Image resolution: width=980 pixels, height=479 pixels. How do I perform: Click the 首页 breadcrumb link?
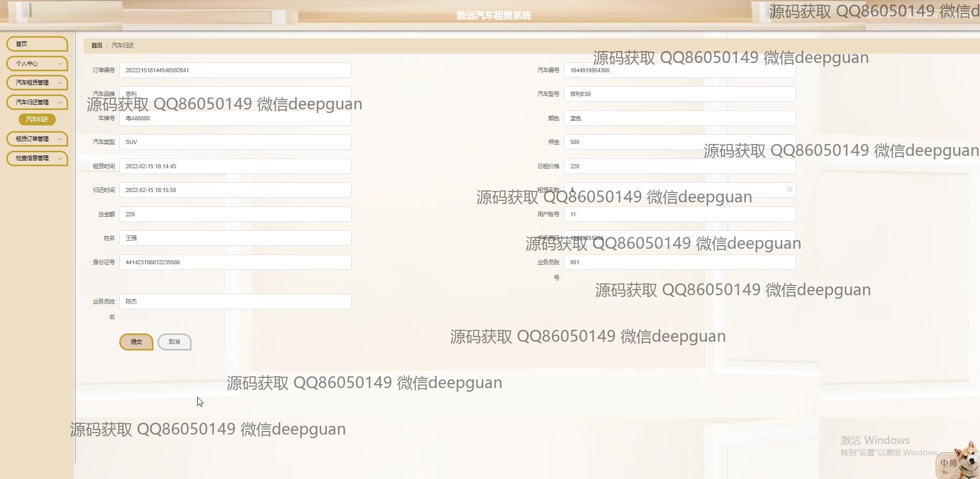point(97,45)
